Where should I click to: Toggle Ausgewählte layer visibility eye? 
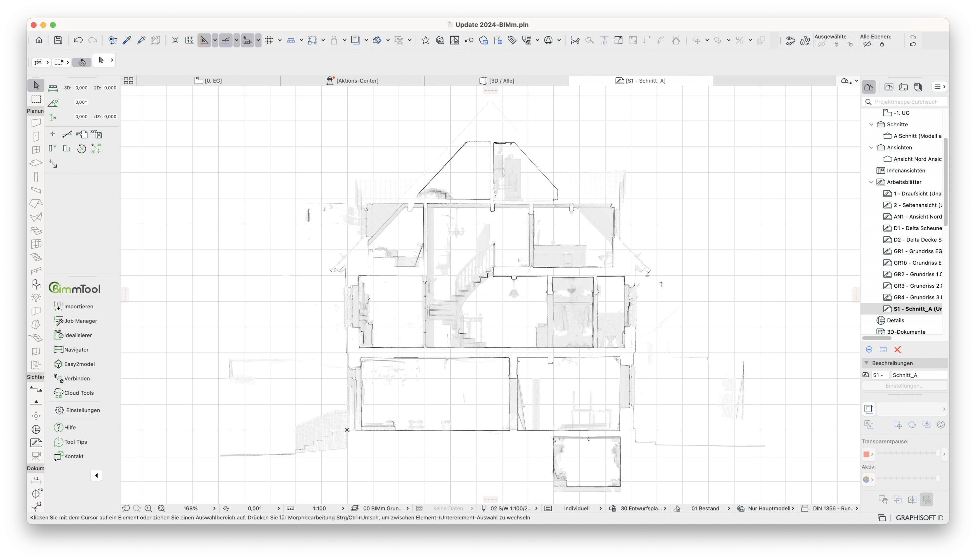pos(821,44)
